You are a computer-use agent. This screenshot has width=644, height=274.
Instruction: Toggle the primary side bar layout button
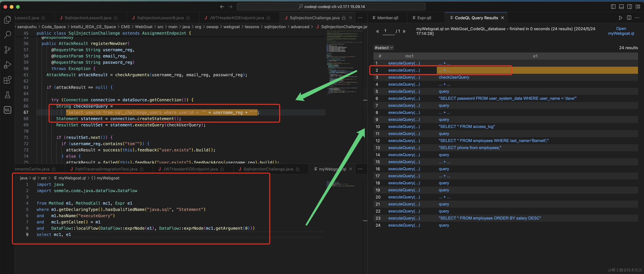tap(613, 7)
